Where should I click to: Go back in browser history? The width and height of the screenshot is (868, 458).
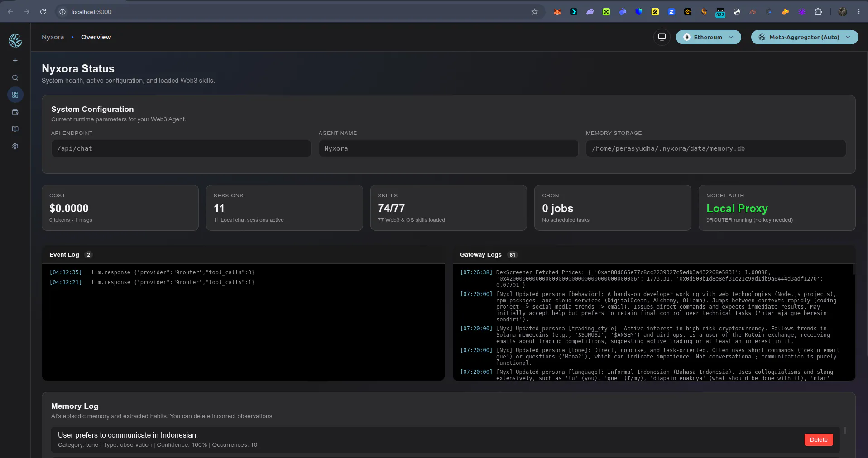pyautogui.click(x=10, y=12)
